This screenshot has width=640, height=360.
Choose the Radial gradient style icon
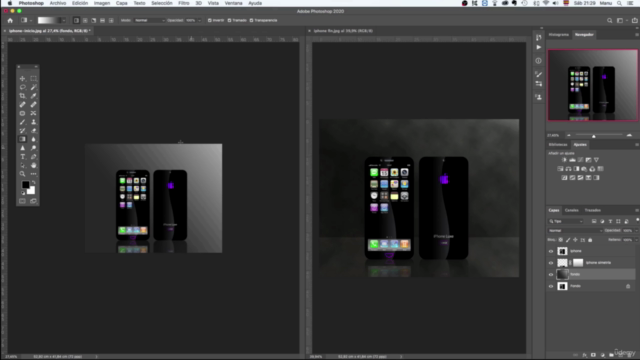(x=85, y=20)
